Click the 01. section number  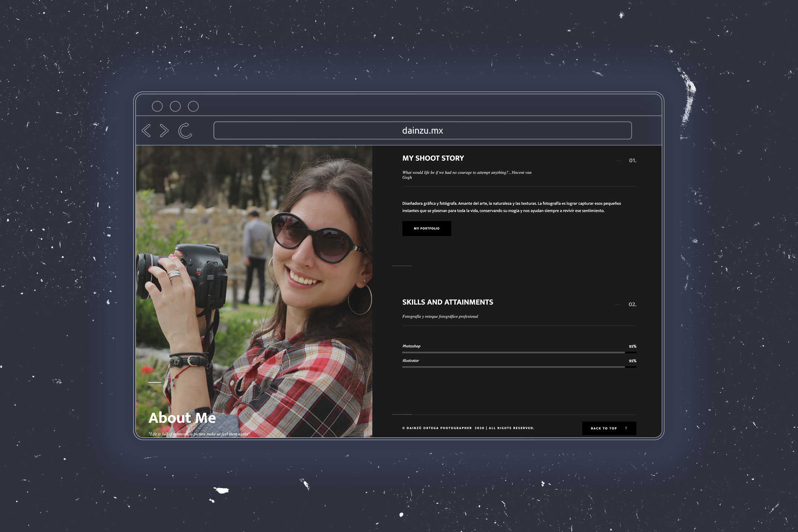632,160
